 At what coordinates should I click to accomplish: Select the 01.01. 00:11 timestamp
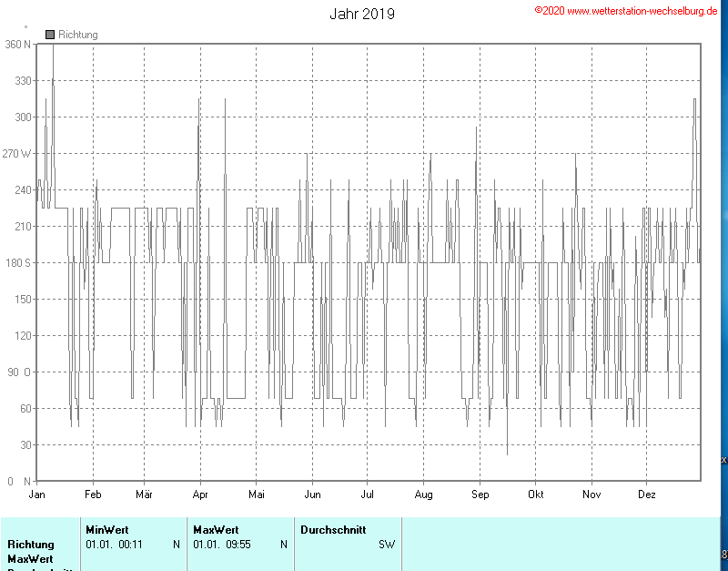pos(115,545)
